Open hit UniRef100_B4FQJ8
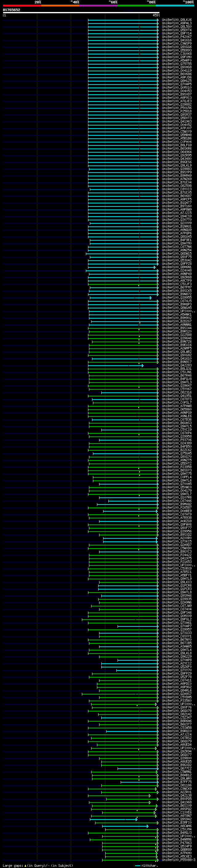The image size is (197, 868). click(x=177, y=379)
